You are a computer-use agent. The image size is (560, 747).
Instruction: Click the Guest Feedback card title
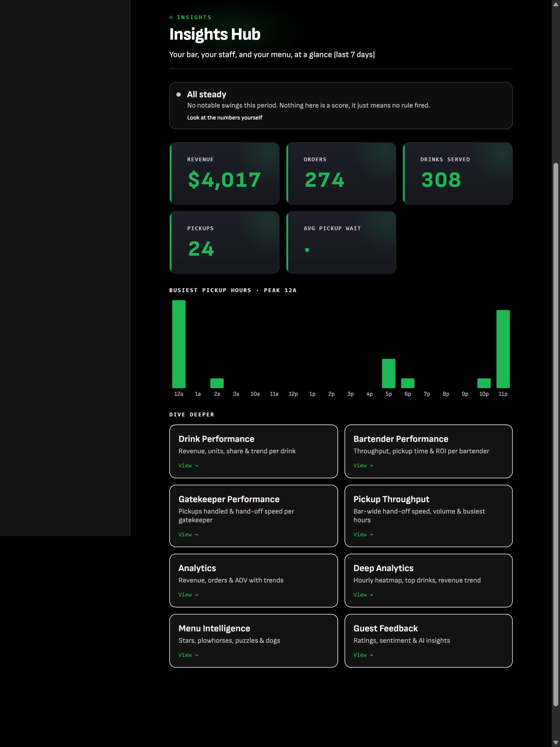coord(385,628)
